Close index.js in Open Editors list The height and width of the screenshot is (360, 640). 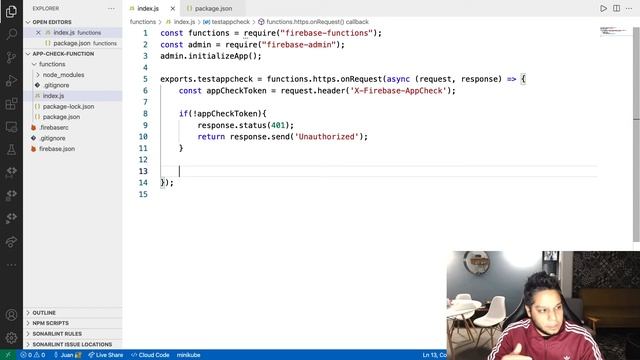point(38,32)
